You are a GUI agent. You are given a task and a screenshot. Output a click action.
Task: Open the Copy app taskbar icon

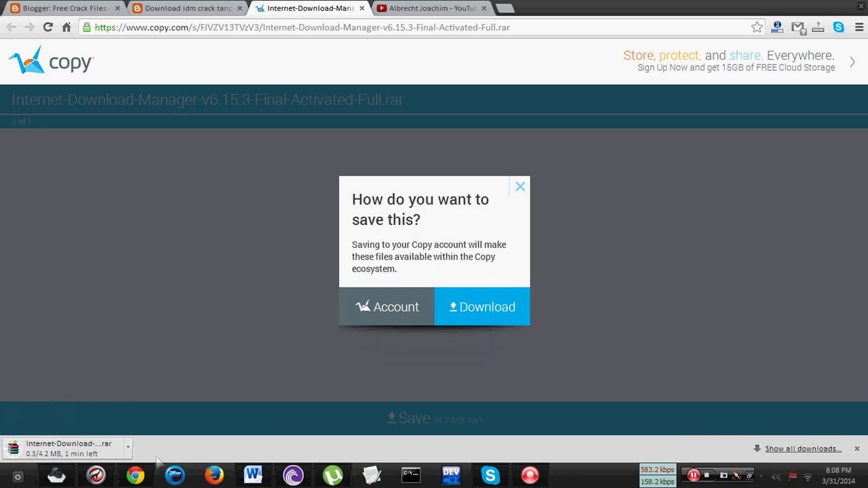click(57, 476)
